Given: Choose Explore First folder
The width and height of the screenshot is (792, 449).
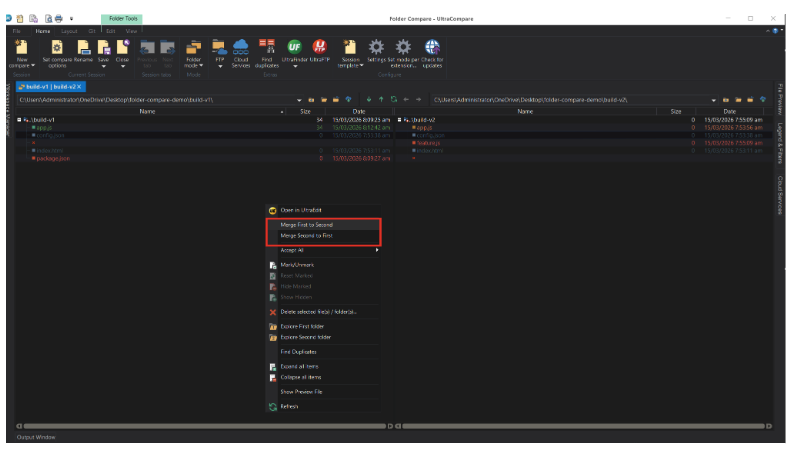Looking at the screenshot, I should pyautogui.click(x=323, y=326).
